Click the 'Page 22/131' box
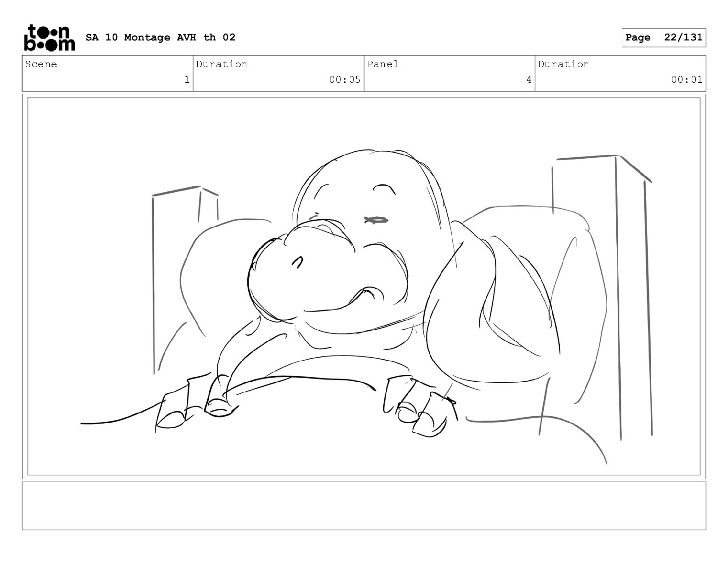728x563 pixels. pyautogui.click(x=664, y=38)
